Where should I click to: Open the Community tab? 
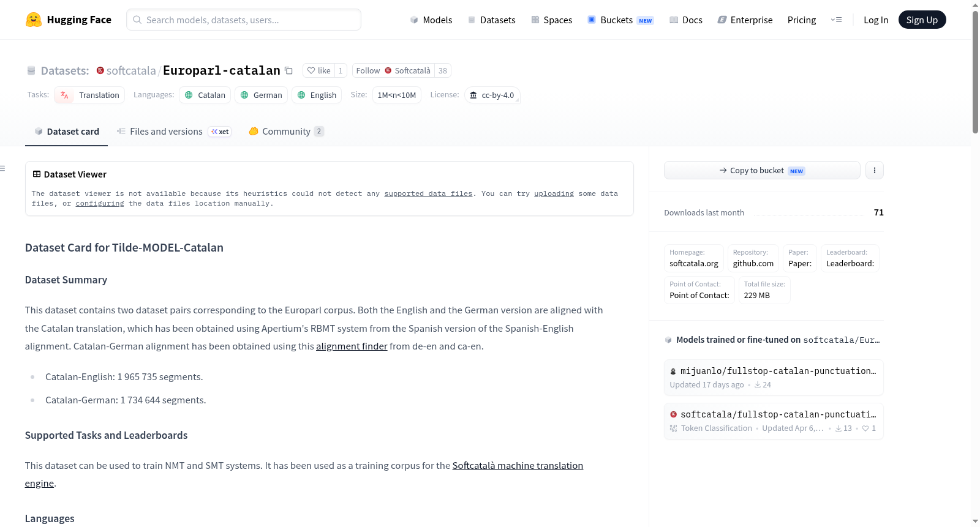pos(286,131)
